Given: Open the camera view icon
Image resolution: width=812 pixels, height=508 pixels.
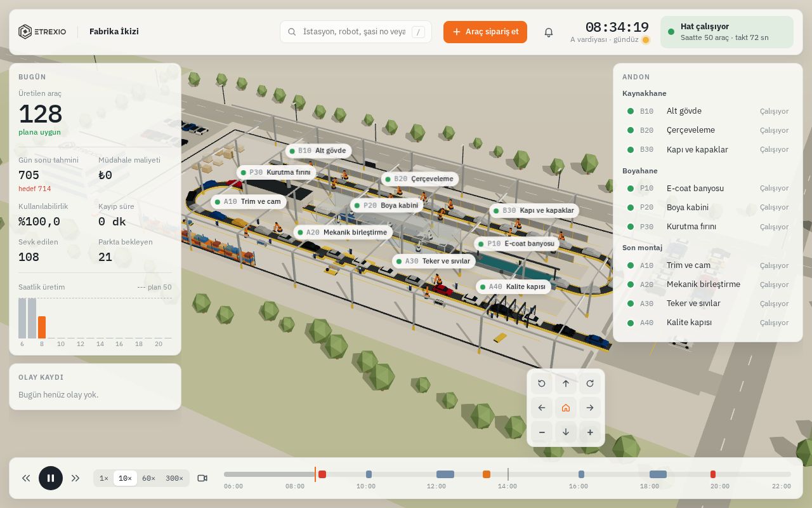Looking at the screenshot, I should [202, 478].
